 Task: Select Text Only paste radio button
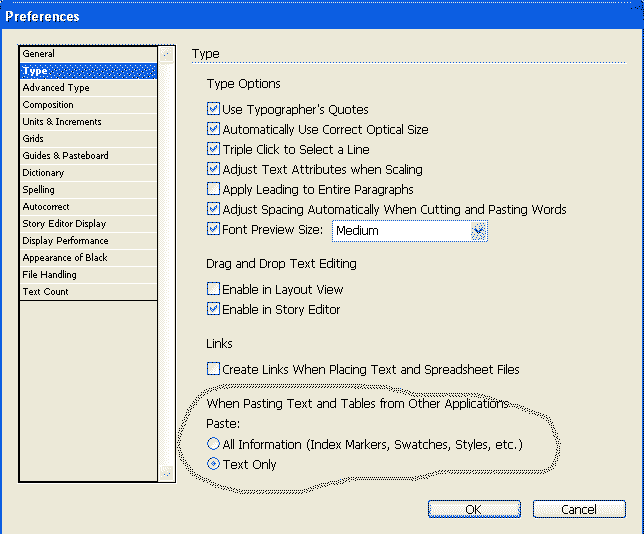[213, 464]
